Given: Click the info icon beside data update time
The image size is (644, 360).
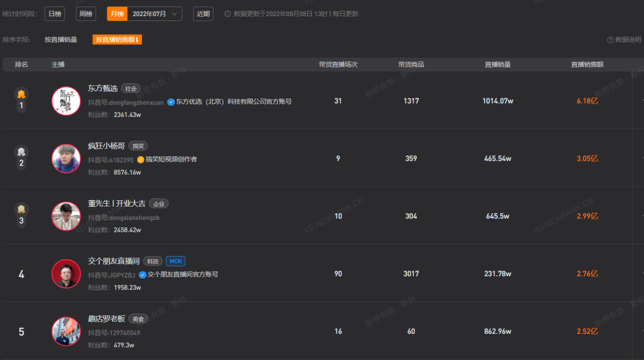Looking at the screenshot, I should (227, 14).
